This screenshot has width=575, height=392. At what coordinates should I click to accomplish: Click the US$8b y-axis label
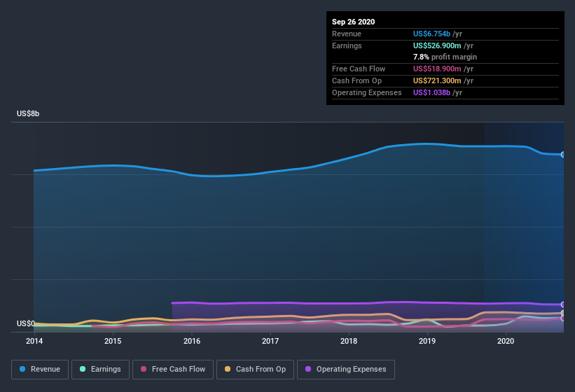pos(28,113)
